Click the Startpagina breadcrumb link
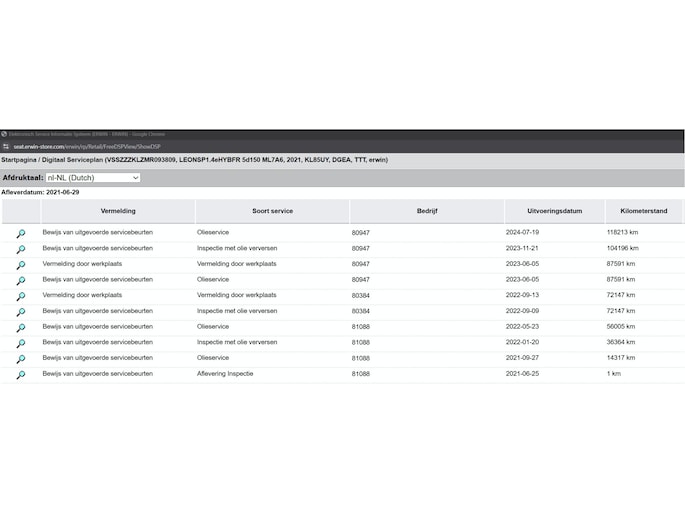685x514 pixels. click(20, 160)
